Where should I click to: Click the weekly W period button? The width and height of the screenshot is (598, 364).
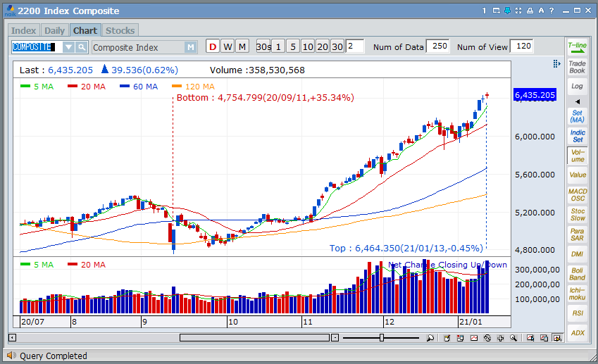click(227, 47)
